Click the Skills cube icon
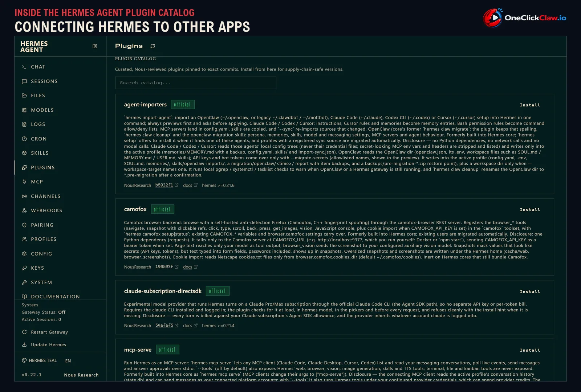The width and height of the screenshot is (581, 392). click(24, 153)
